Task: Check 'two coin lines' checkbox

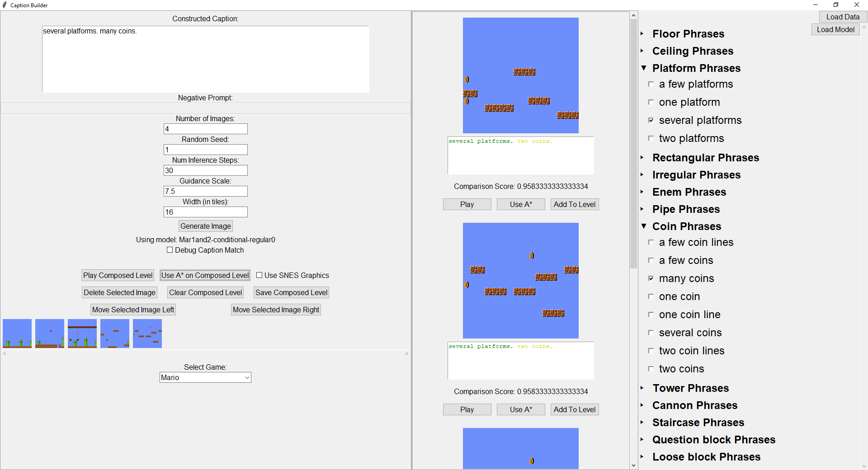Action: click(651, 351)
